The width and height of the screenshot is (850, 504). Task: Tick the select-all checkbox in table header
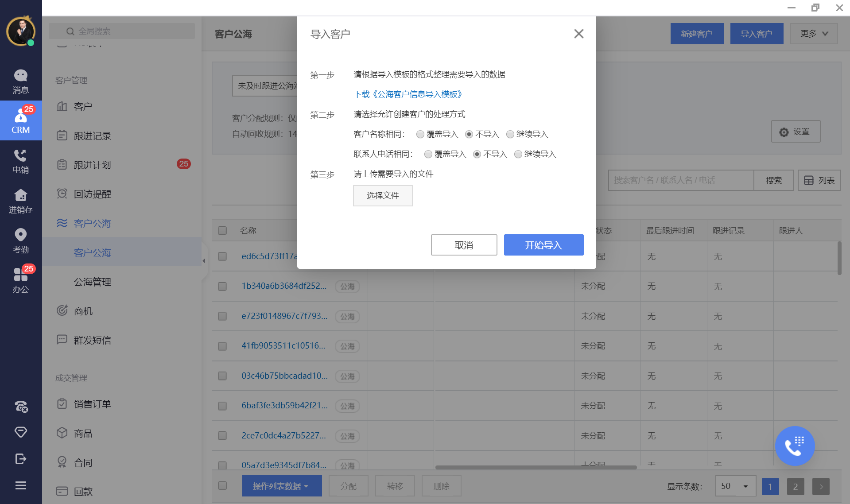(222, 231)
